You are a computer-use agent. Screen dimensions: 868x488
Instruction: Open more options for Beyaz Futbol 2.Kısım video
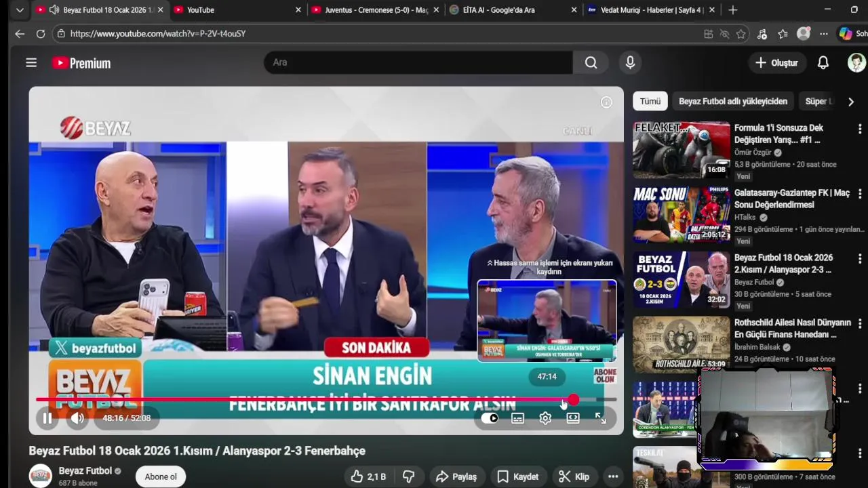860,259
